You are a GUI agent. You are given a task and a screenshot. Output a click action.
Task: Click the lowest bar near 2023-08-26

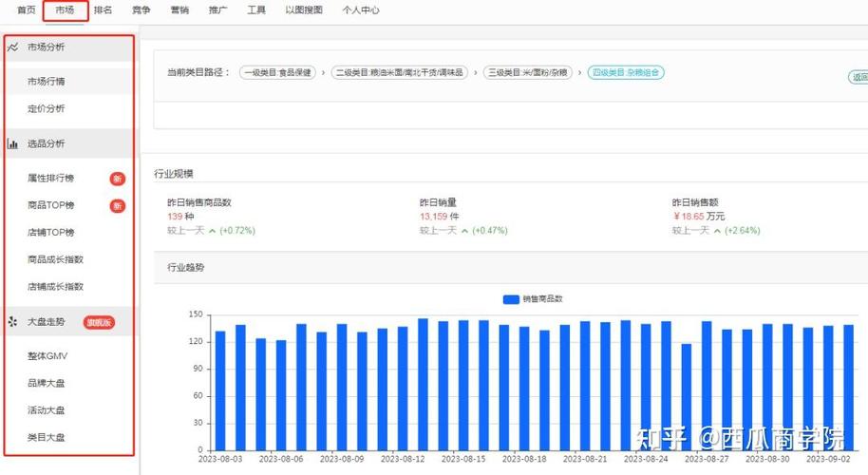pos(687,397)
